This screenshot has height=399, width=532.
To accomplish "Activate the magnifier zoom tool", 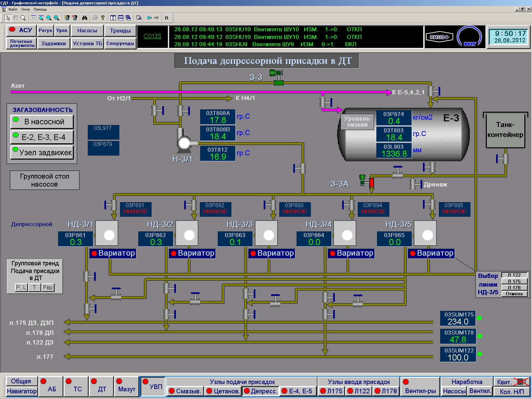I will [23, 18].
